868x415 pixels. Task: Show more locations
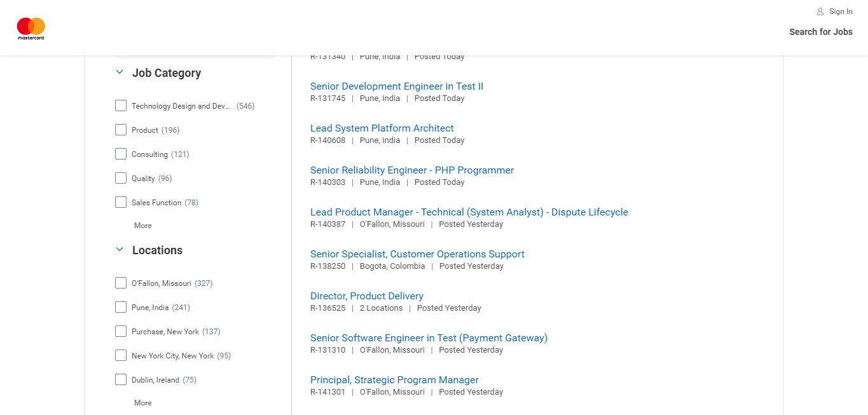(x=142, y=403)
